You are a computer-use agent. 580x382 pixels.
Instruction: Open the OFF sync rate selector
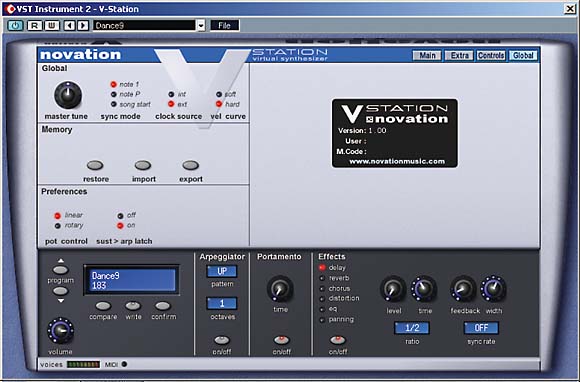(x=481, y=328)
